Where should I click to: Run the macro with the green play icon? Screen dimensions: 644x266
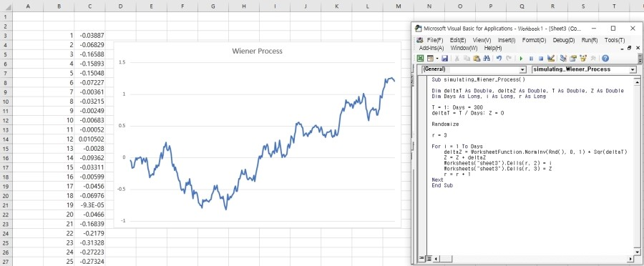pos(521,59)
